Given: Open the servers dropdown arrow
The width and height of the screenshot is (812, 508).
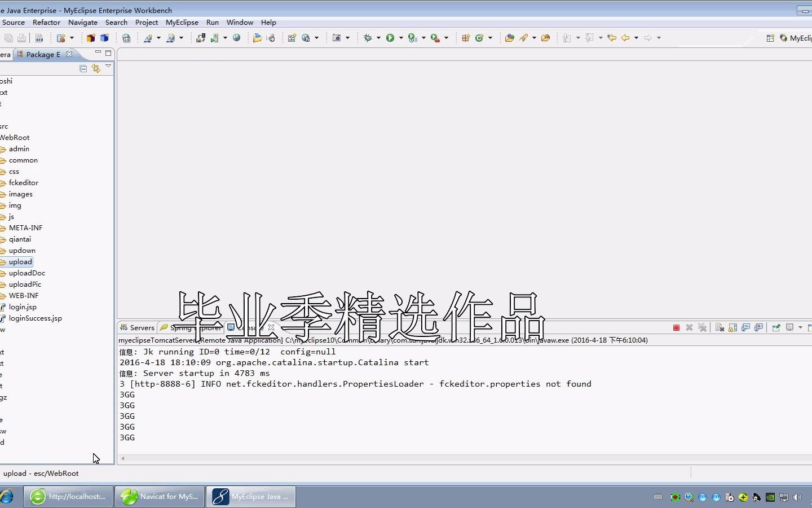Looking at the screenshot, I should tap(225, 38).
